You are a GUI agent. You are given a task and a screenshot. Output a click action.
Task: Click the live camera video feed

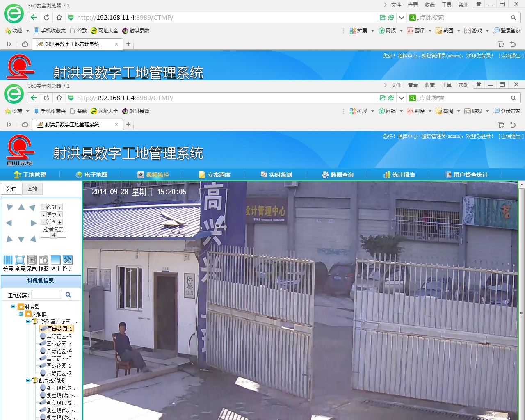pyautogui.click(x=300, y=301)
